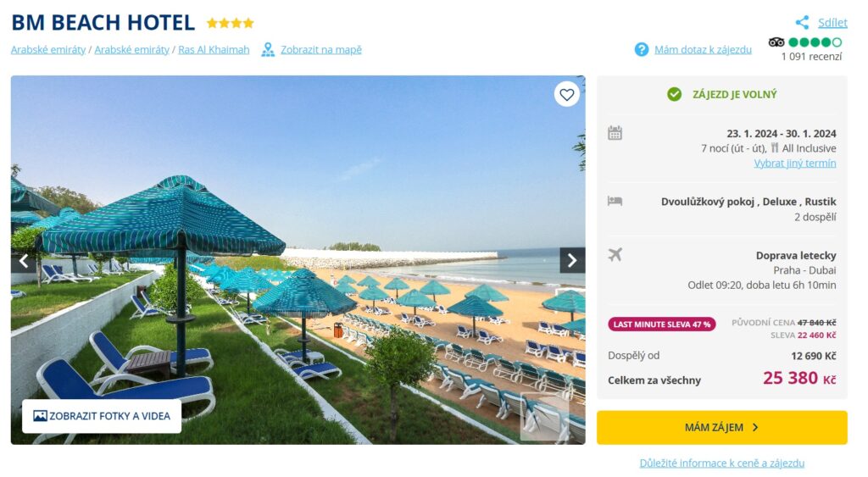Viewport: 868px width, 477px height.
Task: Open Ras Al Khaimah breadcrumb link
Action: [x=214, y=50]
